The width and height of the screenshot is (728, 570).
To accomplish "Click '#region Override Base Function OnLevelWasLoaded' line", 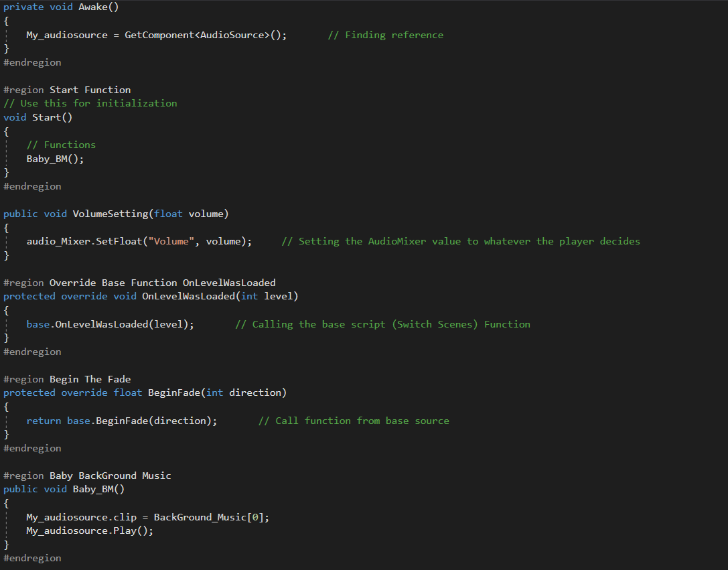I will pyautogui.click(x=139, y=283).
